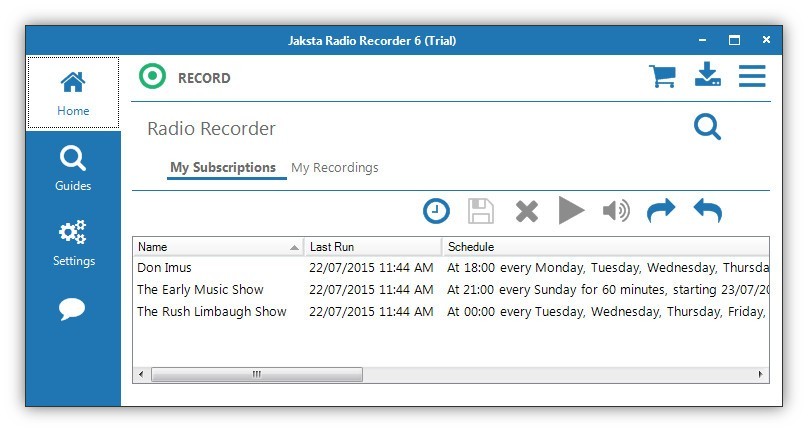Click the scrollbar left arrow
Screen dimensions: 808x432
141,374
